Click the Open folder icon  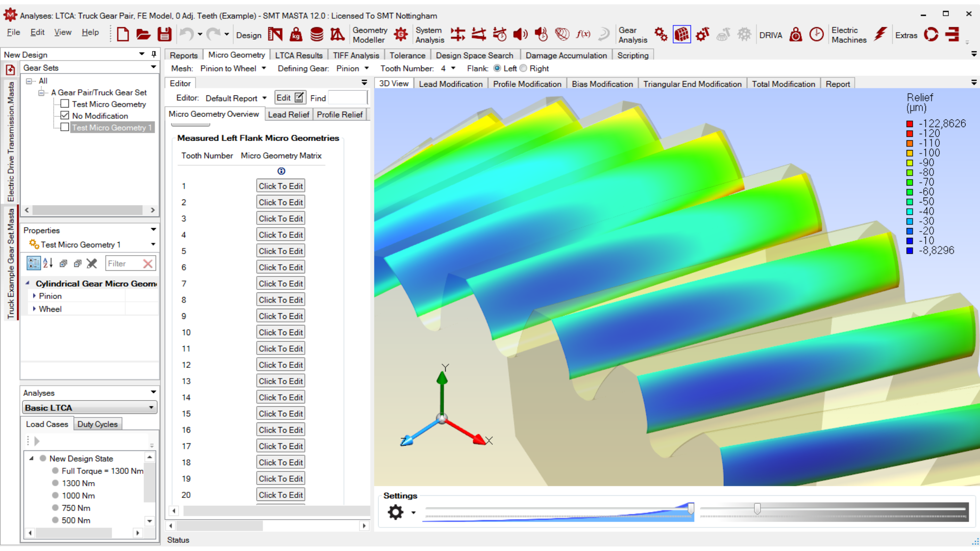click(x=143, y=35)
